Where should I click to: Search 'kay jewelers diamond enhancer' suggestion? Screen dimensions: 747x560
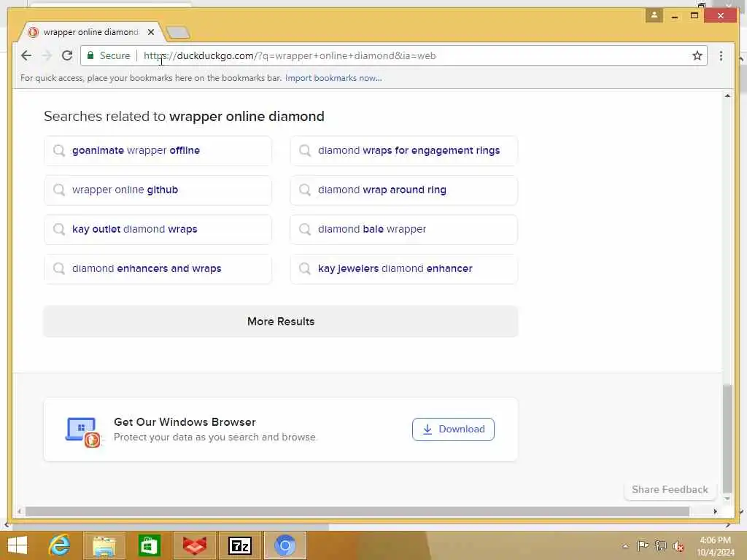[403, 268]
